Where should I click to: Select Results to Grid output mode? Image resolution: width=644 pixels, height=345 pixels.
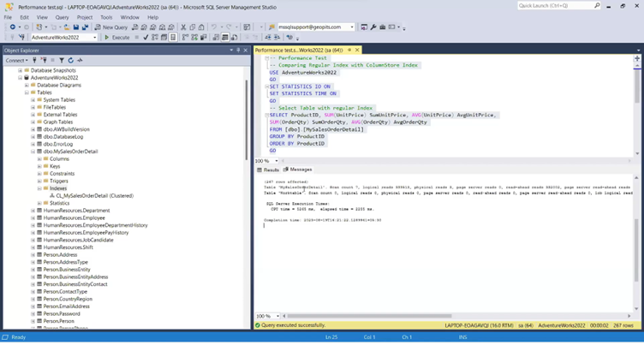tap(225, 38)
